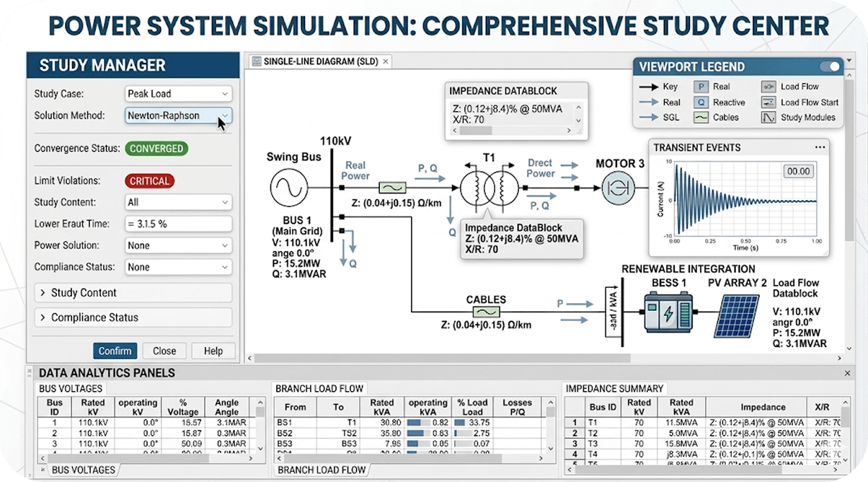Close the Data Analytics Panels pane

click(848, 373)
